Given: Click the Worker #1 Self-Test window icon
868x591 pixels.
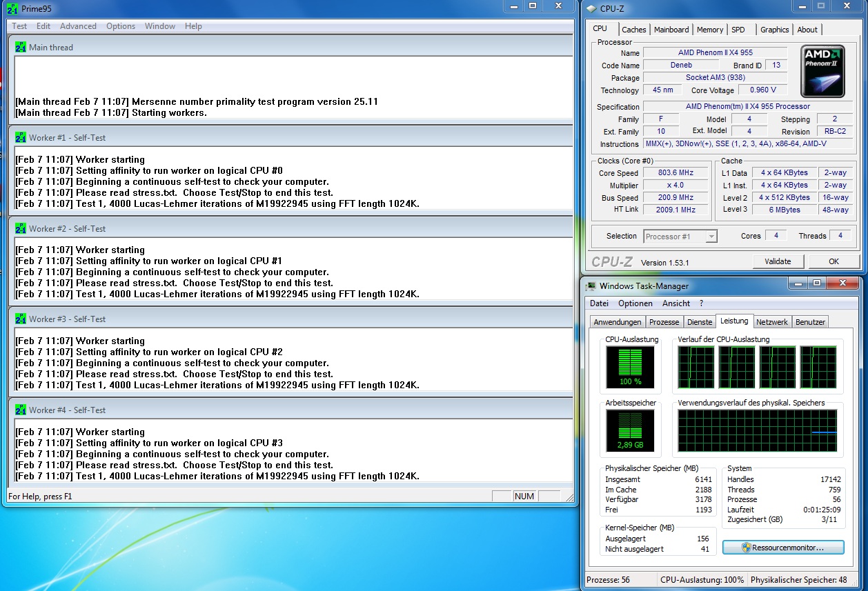Looking at the screenshot, I should click(x=20, y=138).
